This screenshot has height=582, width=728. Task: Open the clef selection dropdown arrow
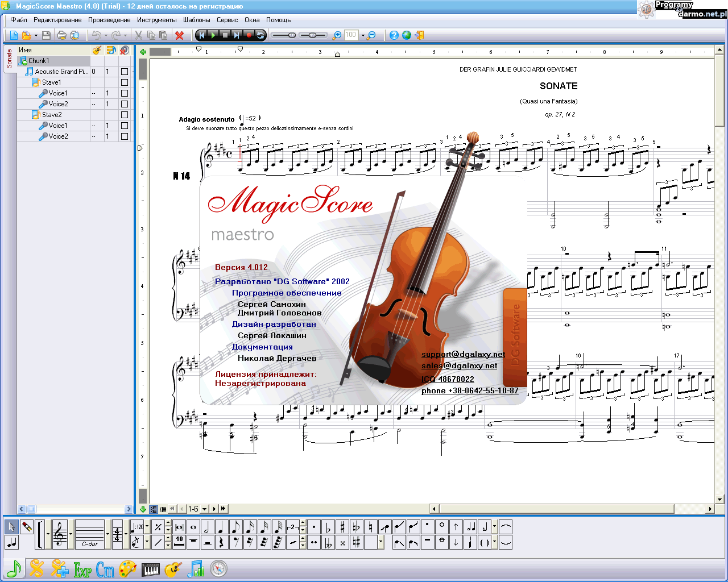pyautogui.click(x=71, y=534)
